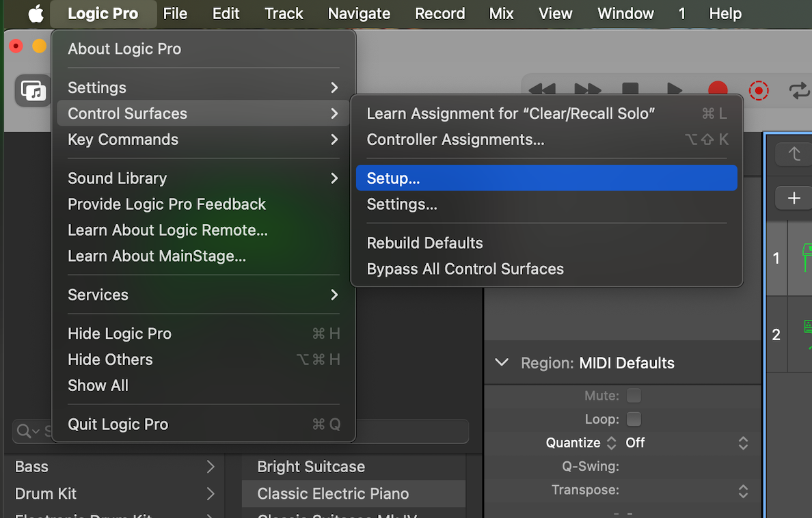Select the Bright Suitcase patch
The image size is (812, 518).
click(353, 467)
